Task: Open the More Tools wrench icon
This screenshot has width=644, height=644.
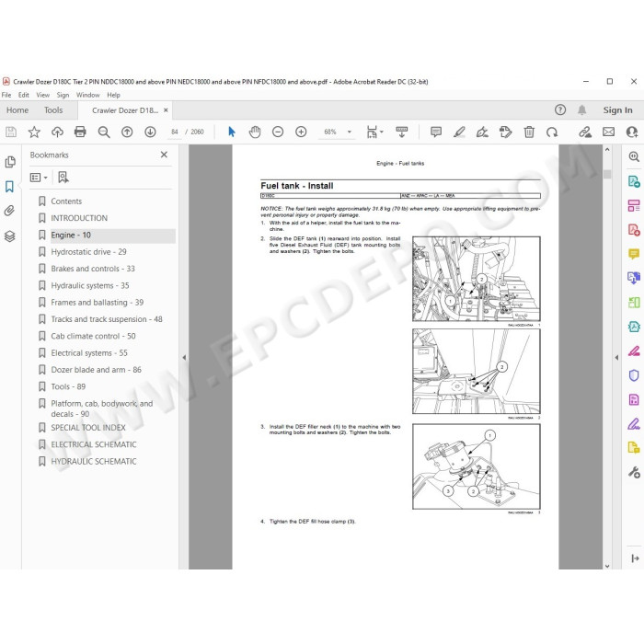Action: point(634,472)
